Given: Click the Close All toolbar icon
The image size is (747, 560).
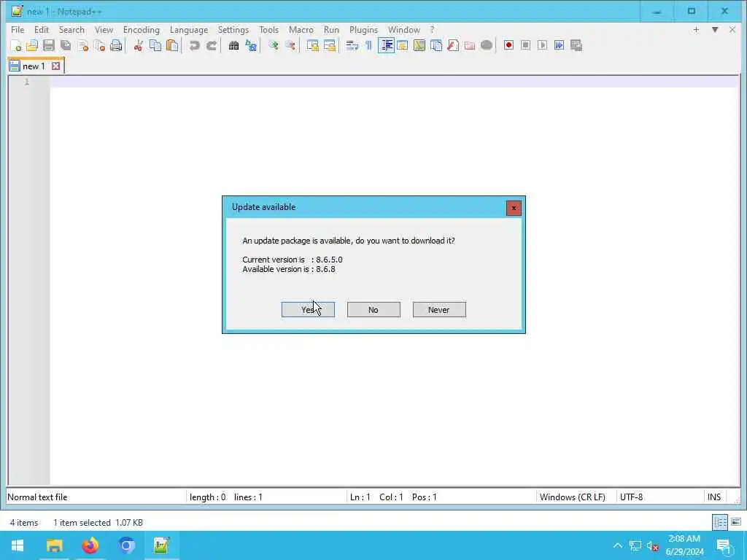Looking at the screenshot, I should tap(99, 46).
